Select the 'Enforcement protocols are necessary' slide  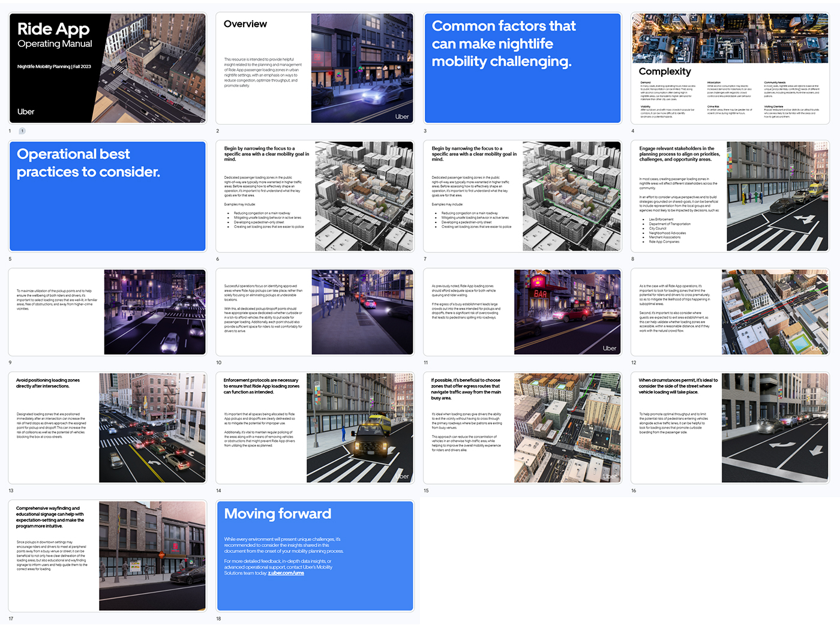[x=315, y=428]
